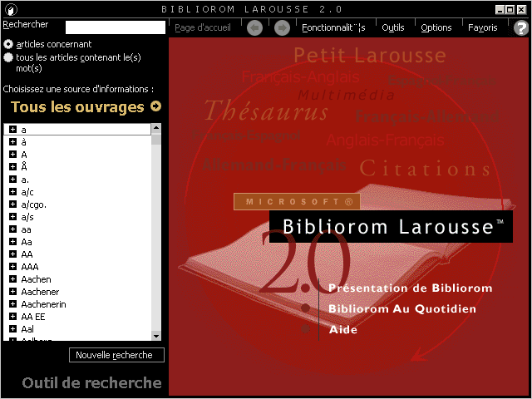Close the Bibliorom Larousse window
Image resolution: width=532 pixels, height=399 pixels.
pyautogui.click(x=521, y=9)
